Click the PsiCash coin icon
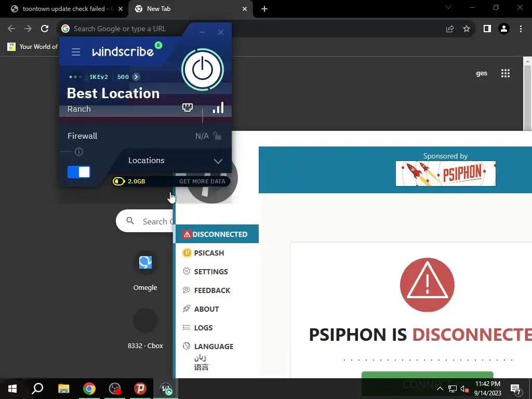Screen dimensions: 532x399 (x=187, y=253)
